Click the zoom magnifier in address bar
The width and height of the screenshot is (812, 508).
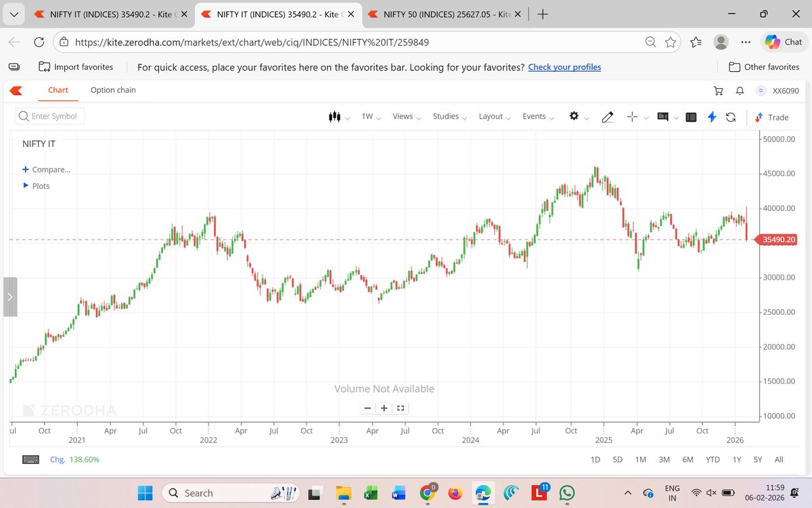(x=650, y=42)
